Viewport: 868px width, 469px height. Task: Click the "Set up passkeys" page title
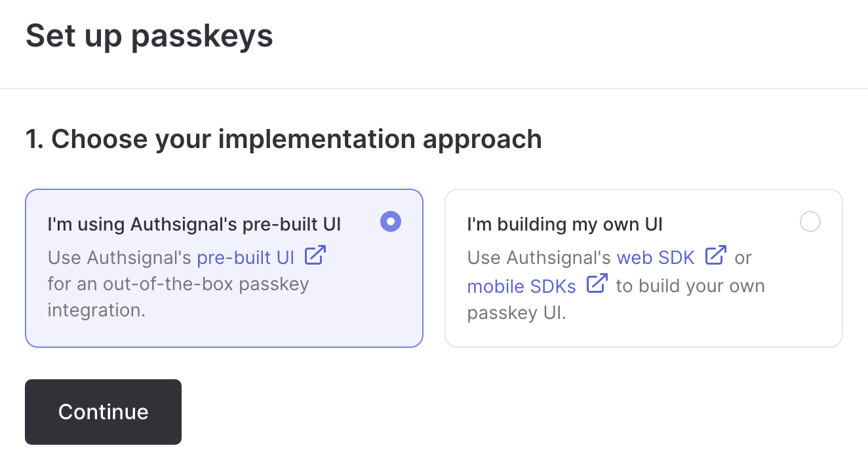149,36
